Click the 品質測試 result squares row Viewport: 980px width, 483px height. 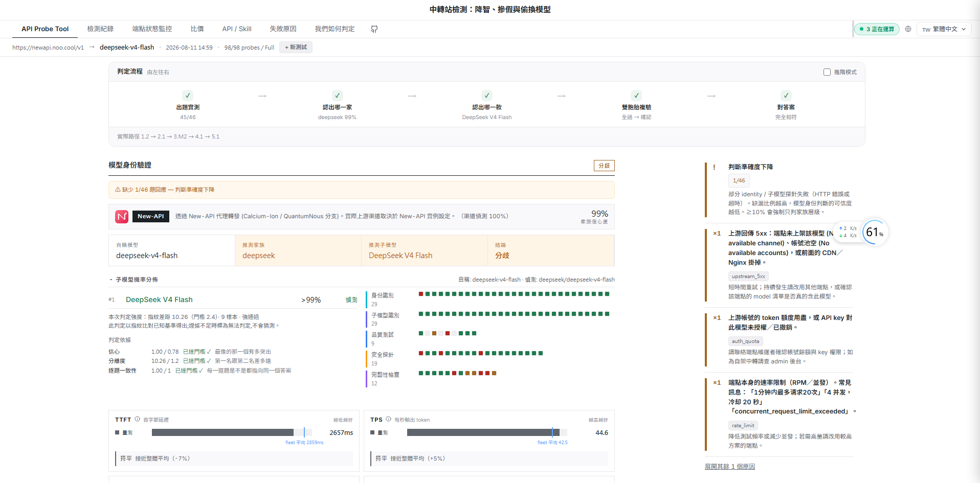tap(448, 333)
